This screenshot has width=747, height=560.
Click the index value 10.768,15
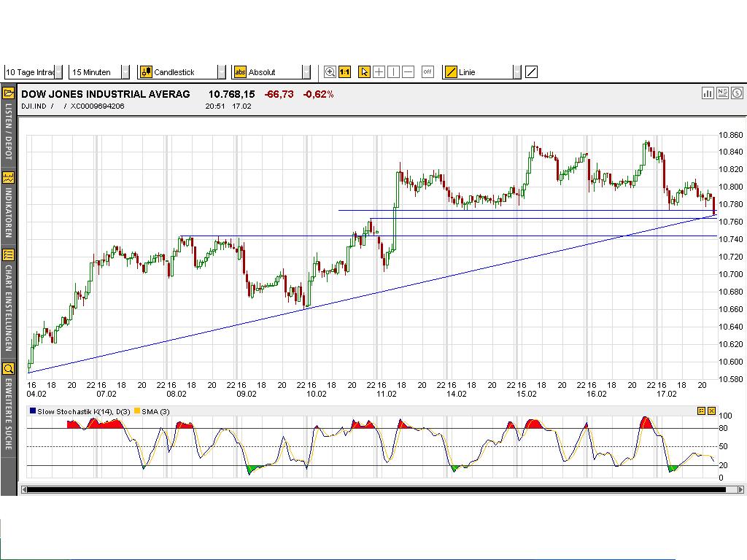(231, 94)
